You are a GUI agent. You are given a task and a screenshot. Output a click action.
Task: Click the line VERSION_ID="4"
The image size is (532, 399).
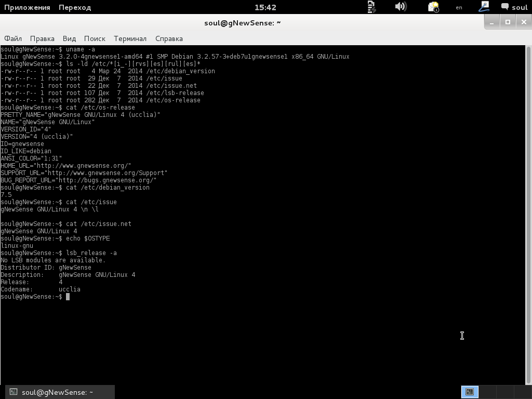click(x=26, y=129)
